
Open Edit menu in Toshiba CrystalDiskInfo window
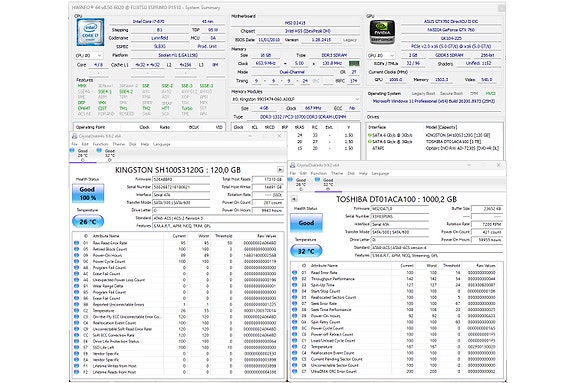point(303,173)
